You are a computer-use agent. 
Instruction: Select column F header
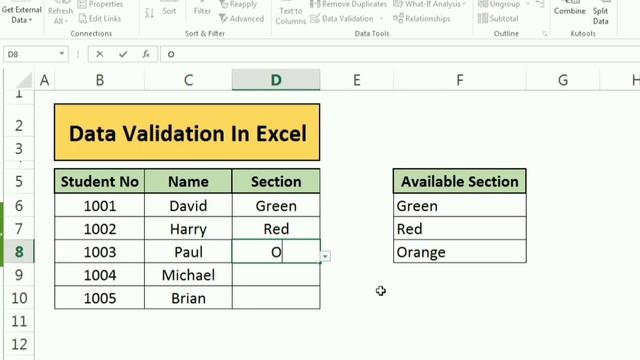point(460,80)
